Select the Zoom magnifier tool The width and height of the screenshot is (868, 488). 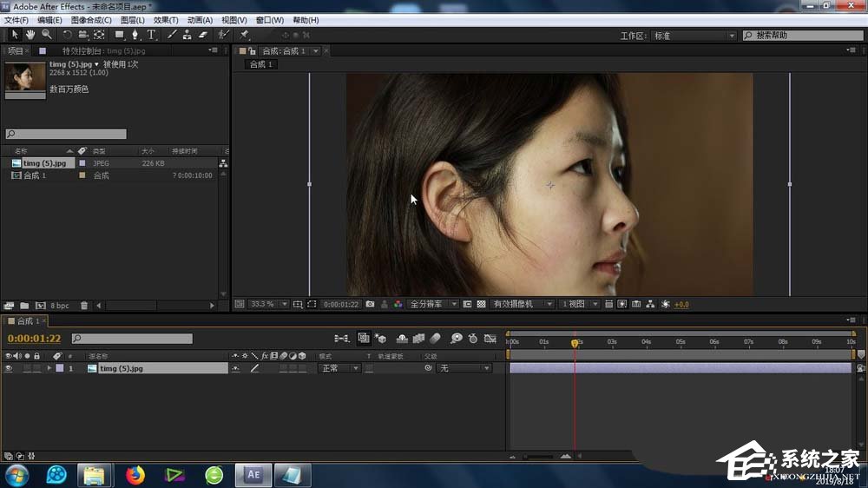46,35
